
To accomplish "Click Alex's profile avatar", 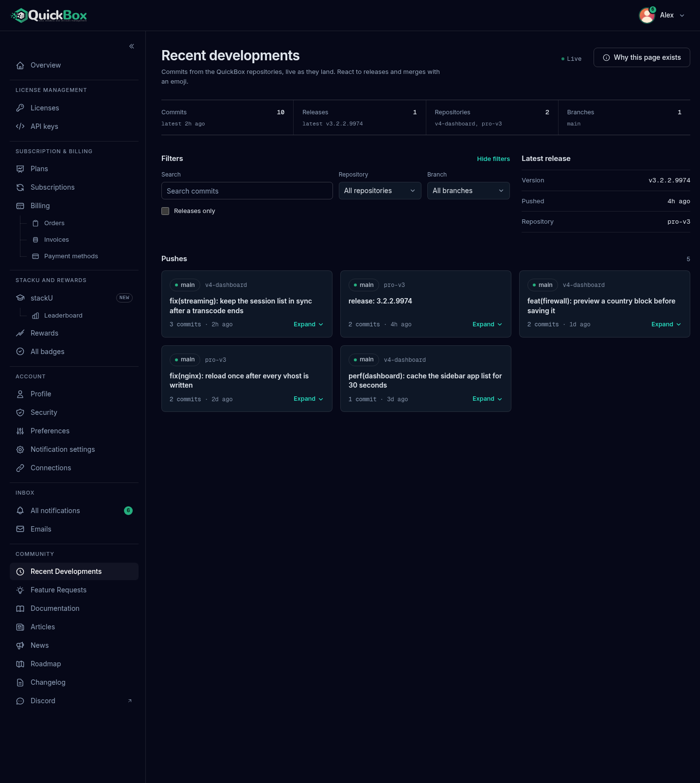I will [647, 16].
